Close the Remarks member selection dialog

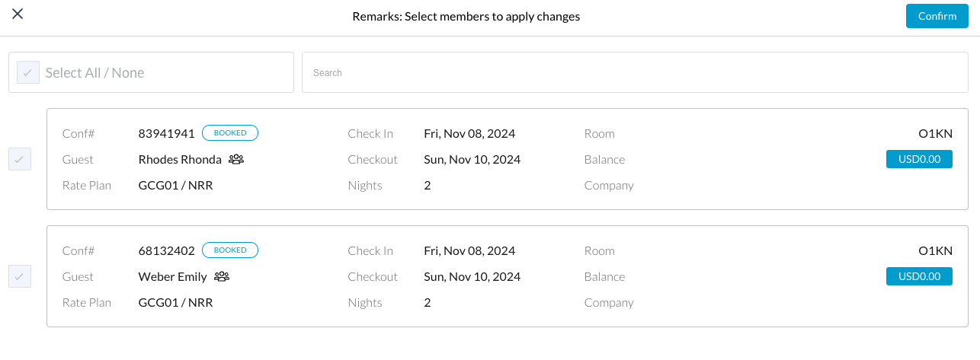18,14
